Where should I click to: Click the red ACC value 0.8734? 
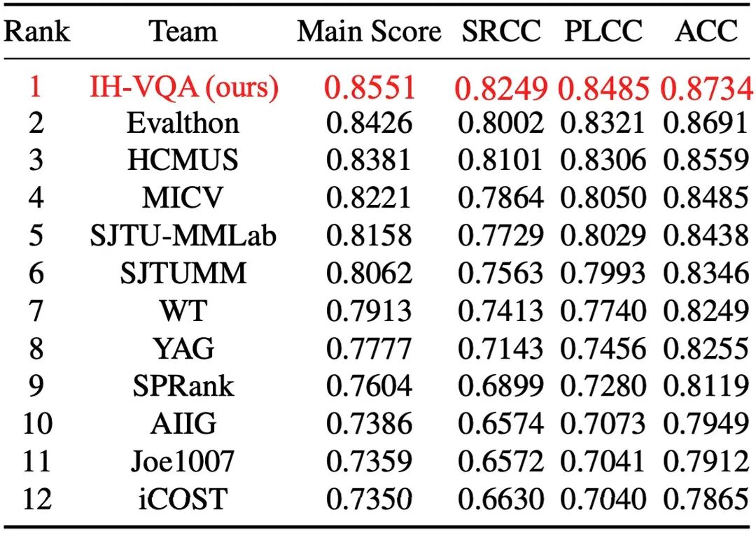706,89
